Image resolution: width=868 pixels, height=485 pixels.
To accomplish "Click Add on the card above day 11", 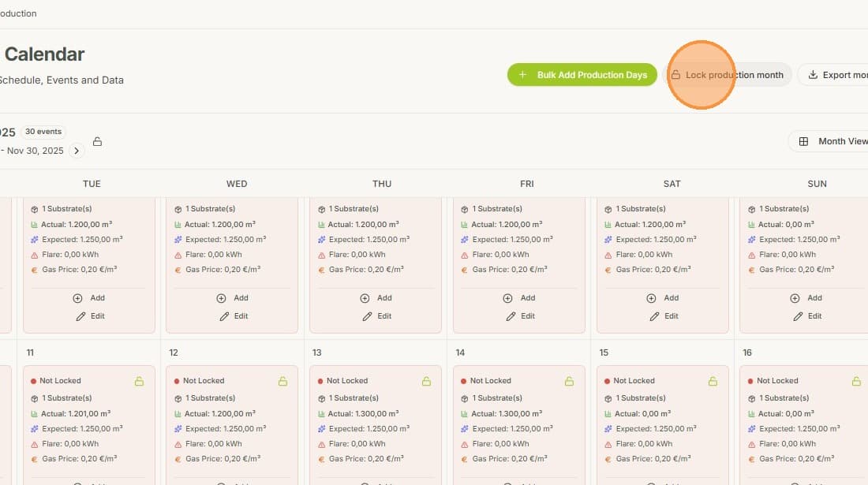I will [x=88, y=298].
